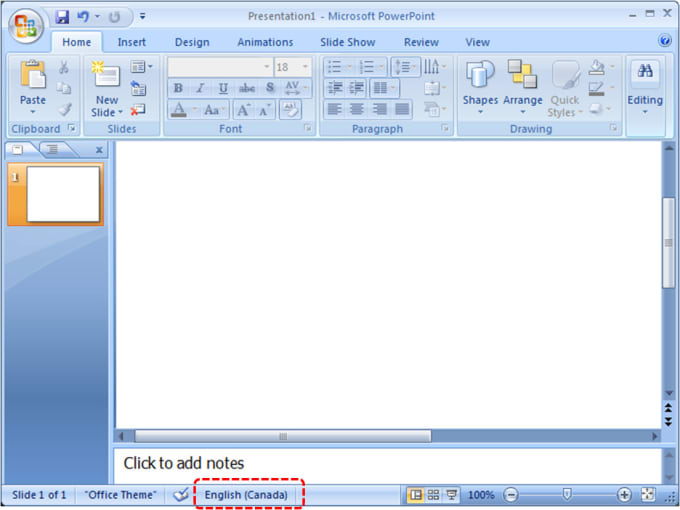Start Slide Show from status bar
Screen dimensions: 680x510
coord(451,494)
